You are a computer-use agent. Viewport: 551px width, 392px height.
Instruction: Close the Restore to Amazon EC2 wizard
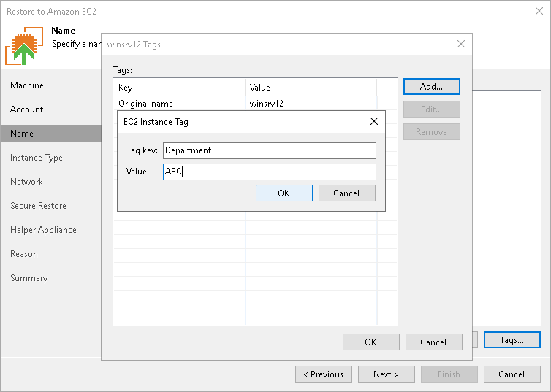coord(539,11)
